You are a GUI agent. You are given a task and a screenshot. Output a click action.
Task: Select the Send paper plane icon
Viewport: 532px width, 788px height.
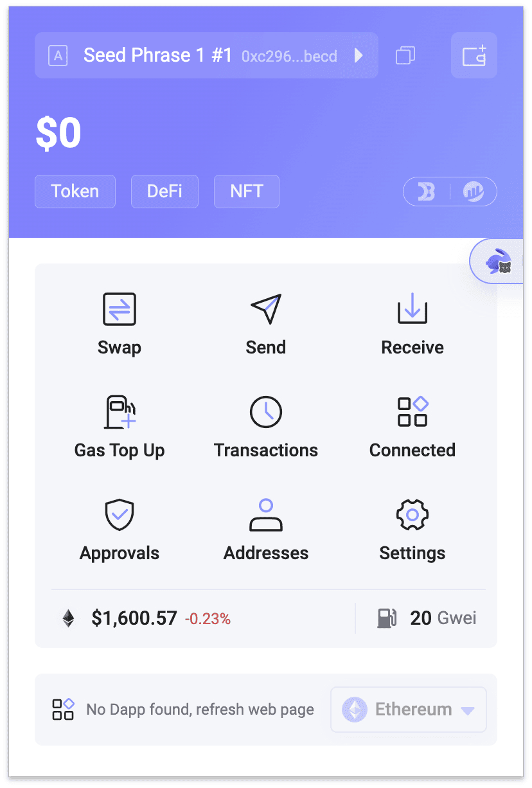(266, 309)
